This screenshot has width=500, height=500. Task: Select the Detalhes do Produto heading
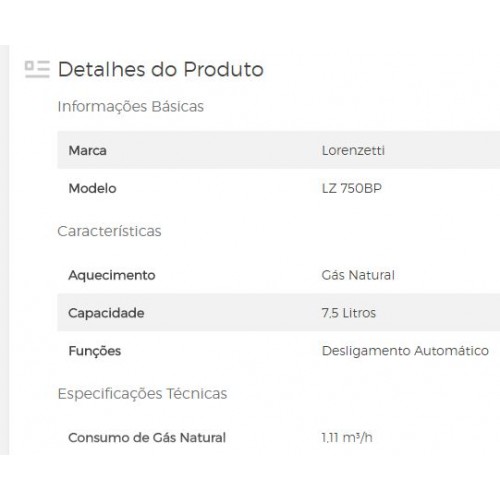click(x=161, y=69)
